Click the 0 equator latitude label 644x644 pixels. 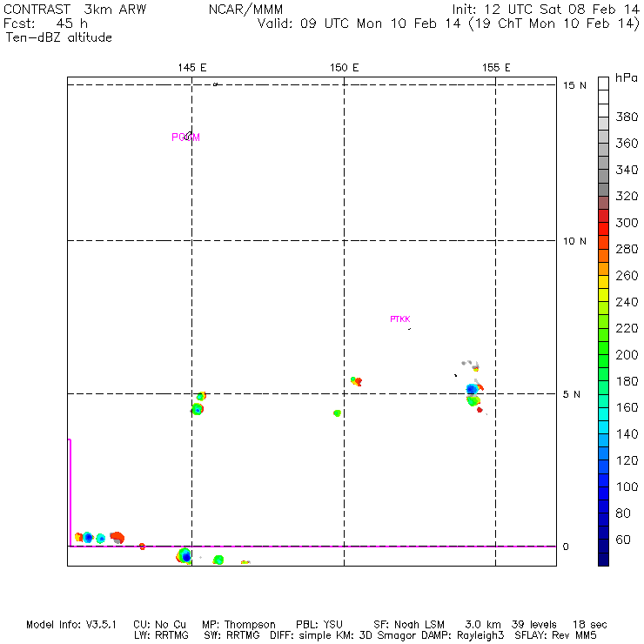tap(566, 547)
